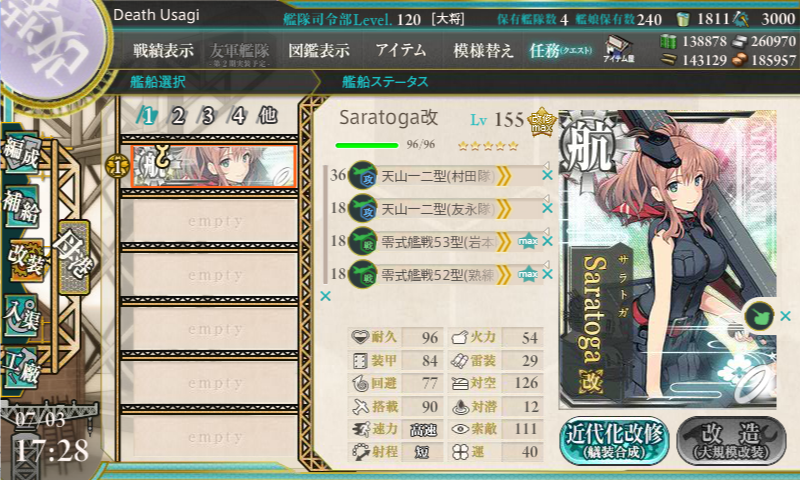
Task: Select the Saratoga ship card in slot 1
Action: point(213,166)
